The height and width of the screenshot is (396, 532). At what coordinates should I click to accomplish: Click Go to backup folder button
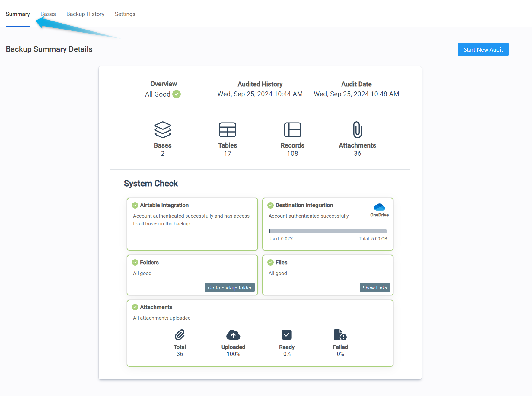point(230,288)
